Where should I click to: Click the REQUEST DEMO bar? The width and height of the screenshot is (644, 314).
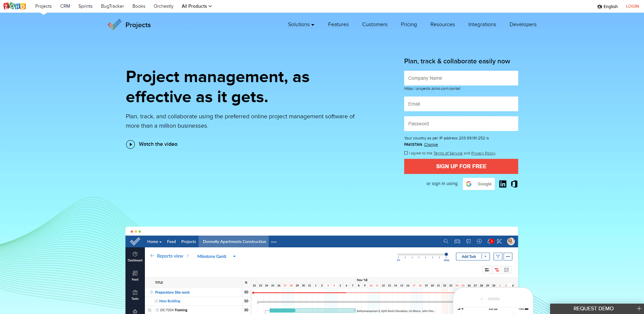coord(597,309)
